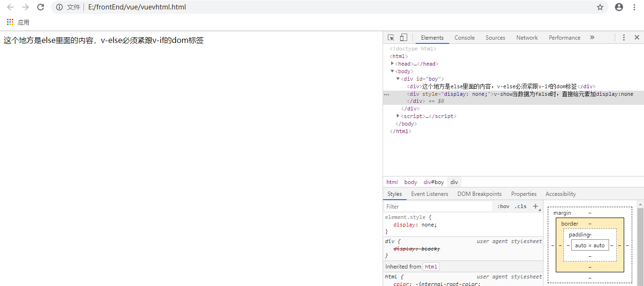Open DevTools customize three-dot menu

coord(624,37)
